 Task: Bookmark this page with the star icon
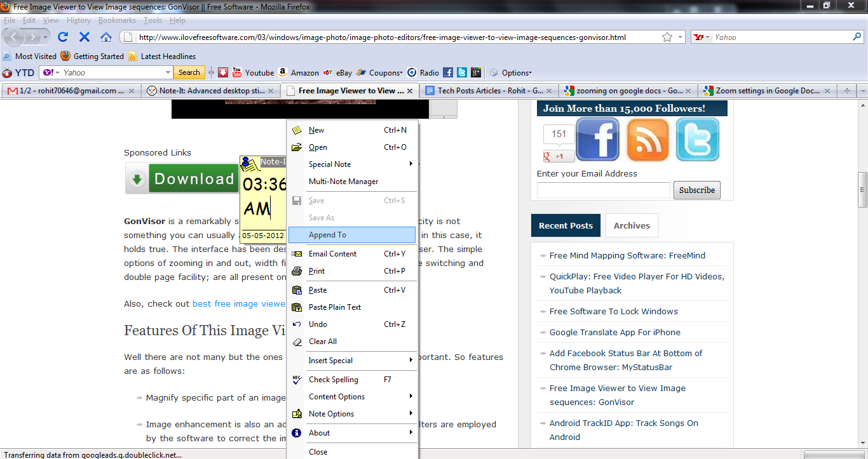(x=667, y=37)
